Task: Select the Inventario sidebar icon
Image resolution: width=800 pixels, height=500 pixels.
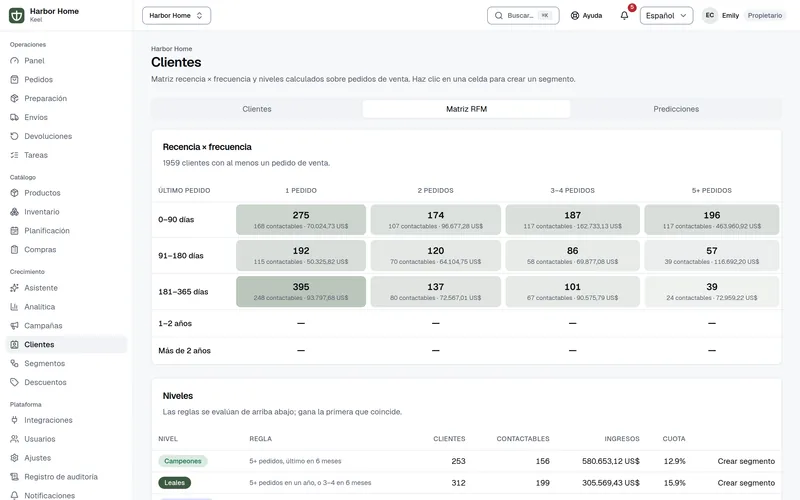Action: pyautogui.click(x=14, y=212)
